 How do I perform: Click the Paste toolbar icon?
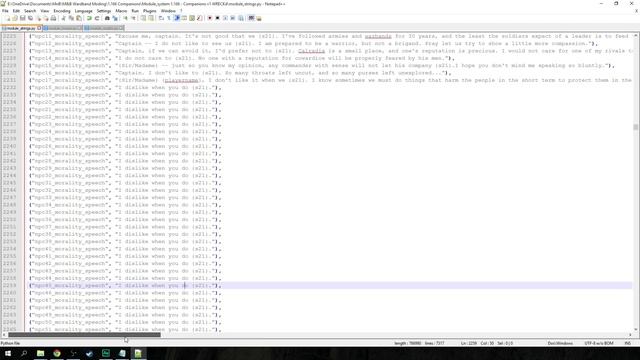[x=78, y=18]
